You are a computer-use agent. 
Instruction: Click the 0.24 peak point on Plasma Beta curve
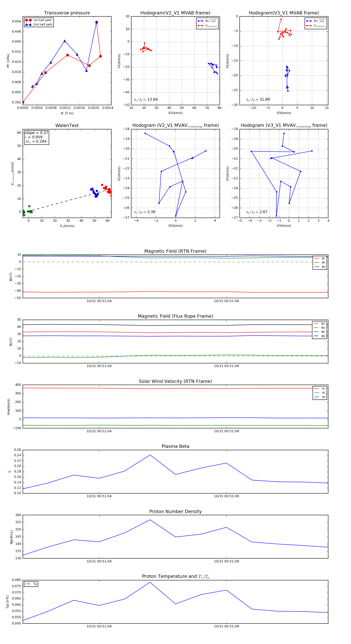(150, 455)
